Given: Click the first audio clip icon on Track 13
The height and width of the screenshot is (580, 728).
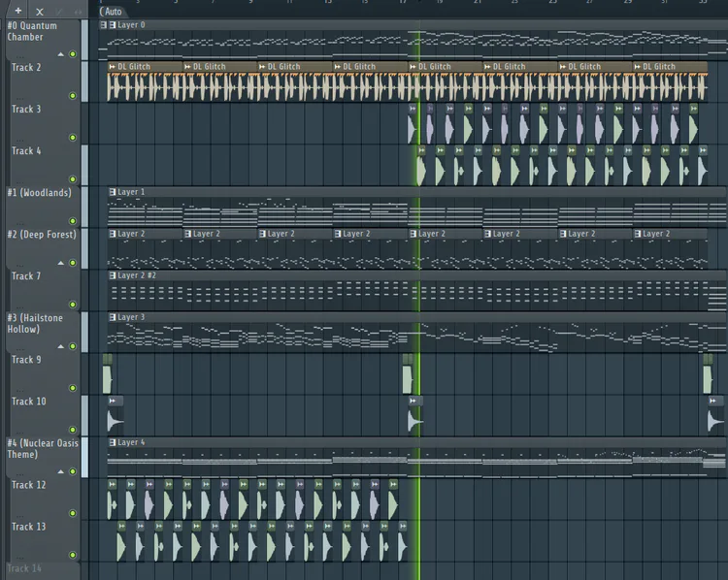Looking at the screenshot, I should click(121, 526).
